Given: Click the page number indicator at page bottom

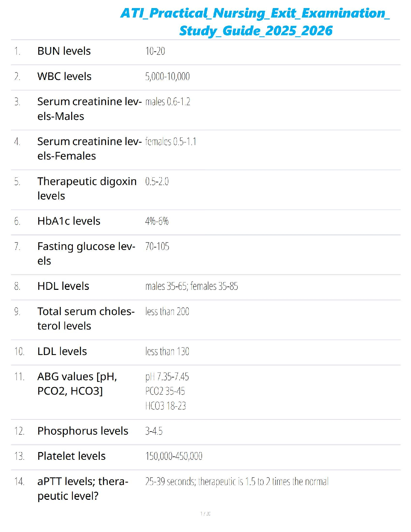Looking at the screenshot, I should pos(205,514).
